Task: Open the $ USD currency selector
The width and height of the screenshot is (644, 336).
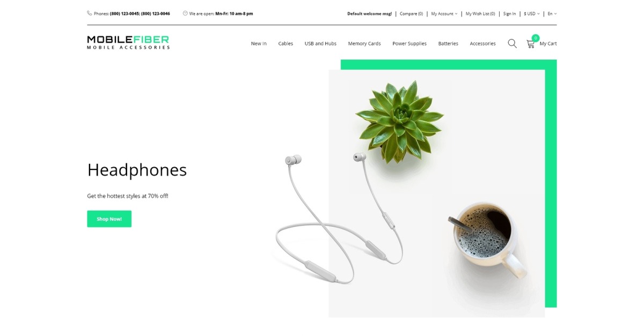Action: [531, 13]
